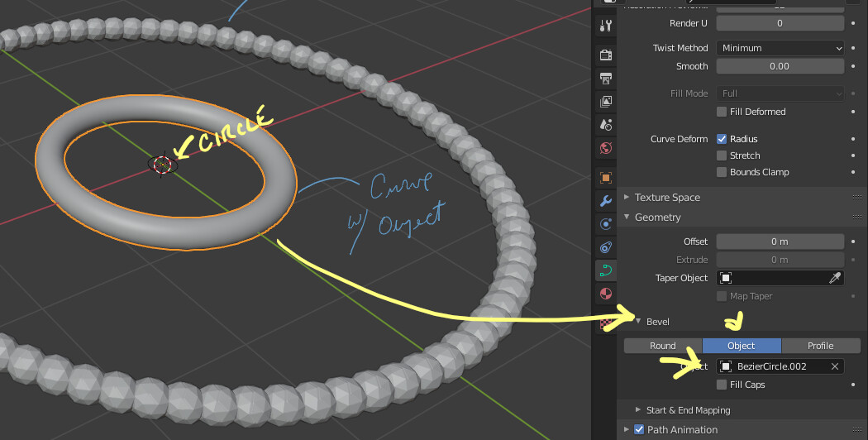Grab the Geometry panel drag handle
This screenshot has height=440, width=868.
click(857, 218)
